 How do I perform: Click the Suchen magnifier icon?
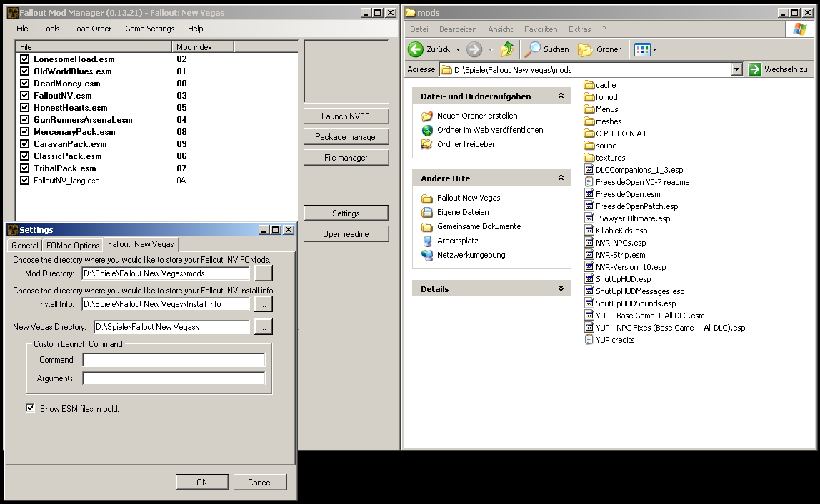532,49
